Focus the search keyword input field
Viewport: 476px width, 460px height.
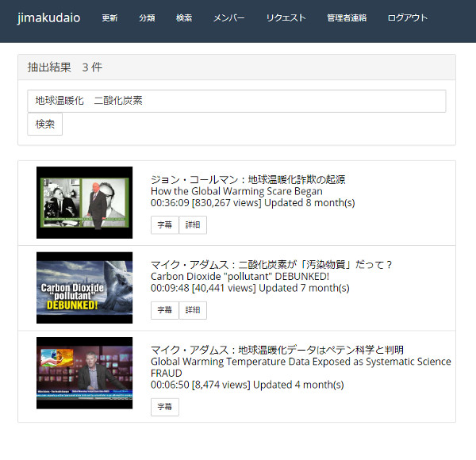click(x=236, y=101)
